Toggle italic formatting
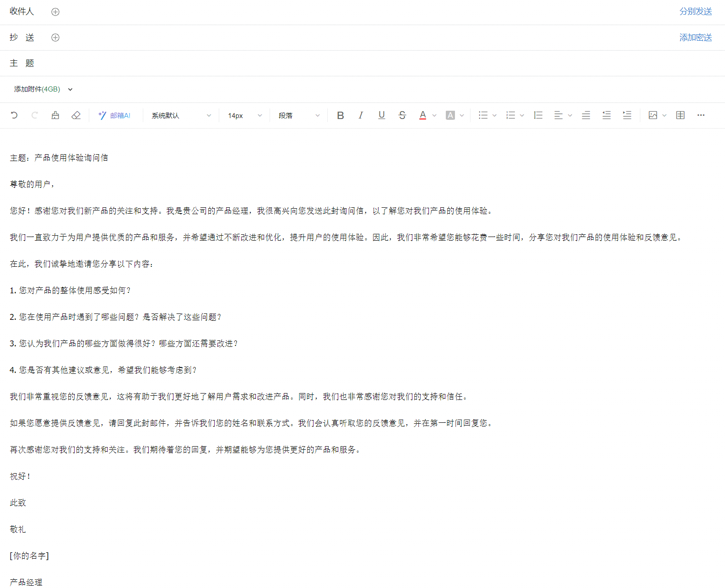This screenshot has height=588, width=725. pos(361,115)
